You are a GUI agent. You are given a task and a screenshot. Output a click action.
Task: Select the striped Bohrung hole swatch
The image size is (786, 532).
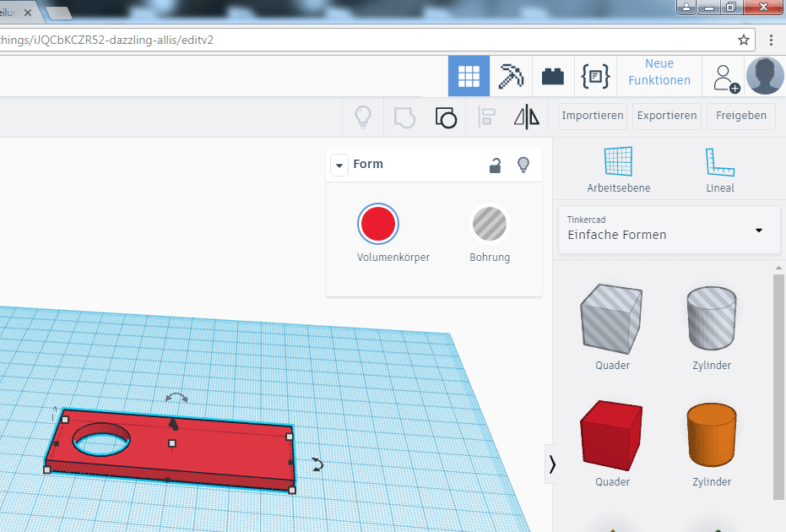click(490, 224)
